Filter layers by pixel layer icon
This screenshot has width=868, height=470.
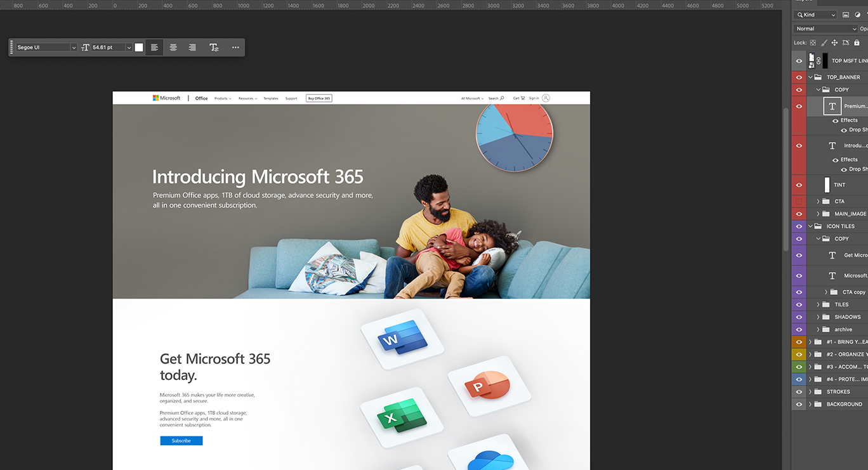pyautogui.click(x=846, y=15)
